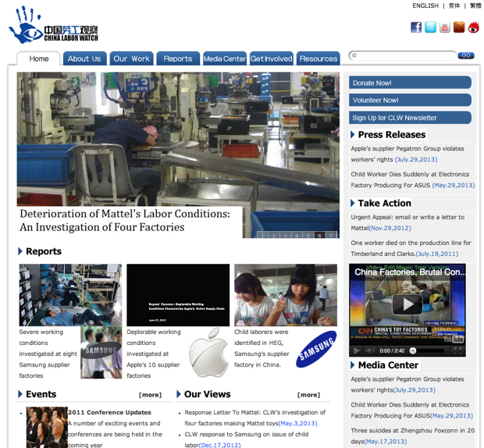Viewport: 484px width, 448px height.
Task: Open Deplorable working conditions Apple report
Action: coord(154,354)
